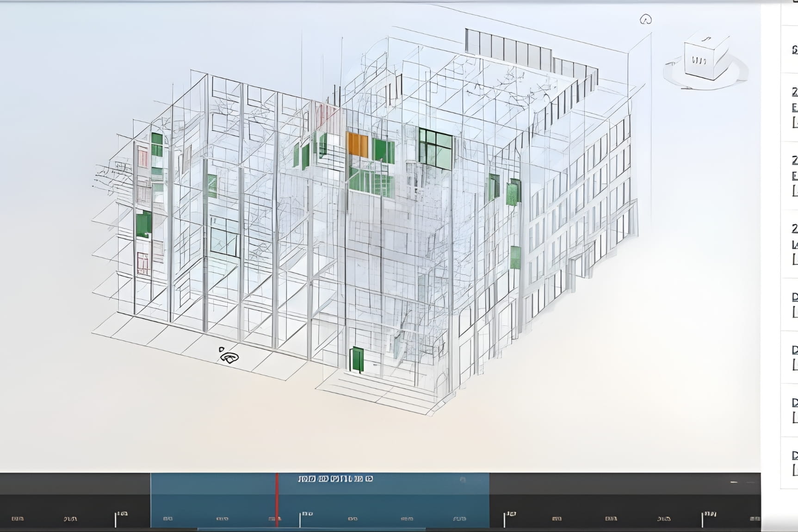The image size is (798, 532).
Task: Click the orbit pivot icon on the ground plane
Action: tap(229, 356)
